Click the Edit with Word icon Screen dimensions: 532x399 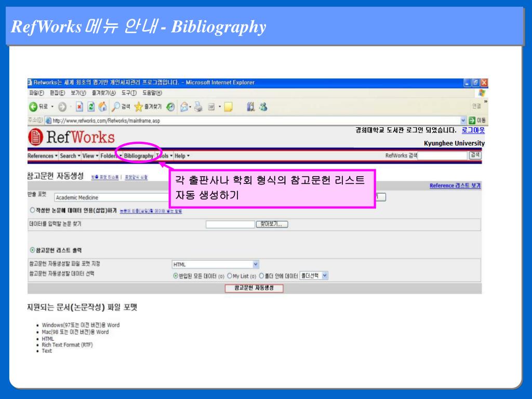(x=211, y=107)
